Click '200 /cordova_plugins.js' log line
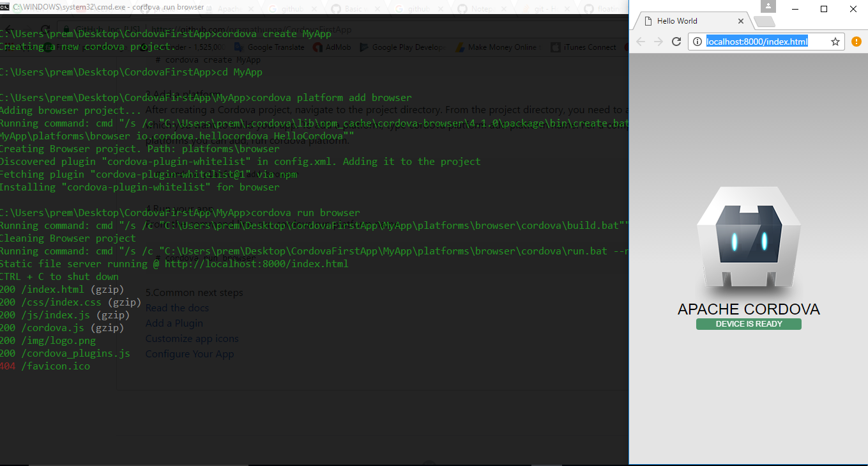Screen dimensions: 868x466 [65, 353]
